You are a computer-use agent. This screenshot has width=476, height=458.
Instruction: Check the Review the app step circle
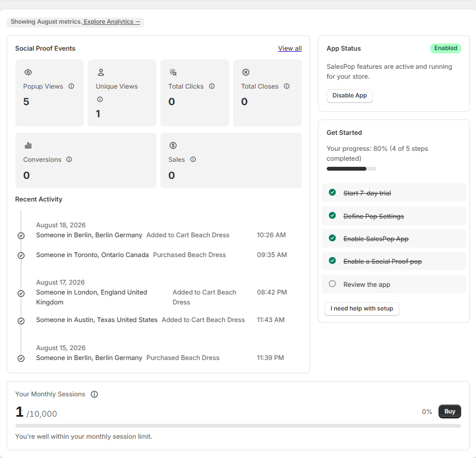(x=332, y=283)
